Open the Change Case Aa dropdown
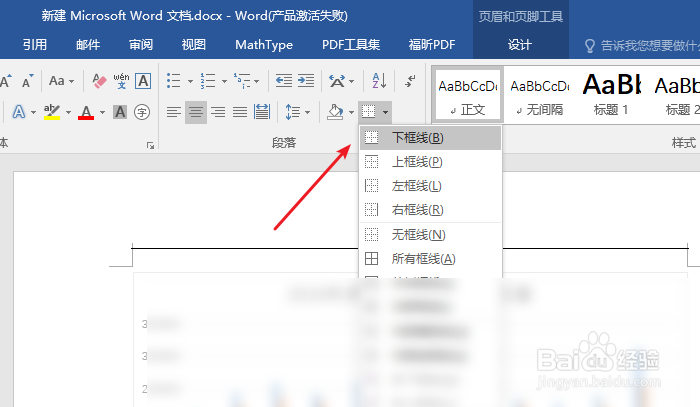 61,81
